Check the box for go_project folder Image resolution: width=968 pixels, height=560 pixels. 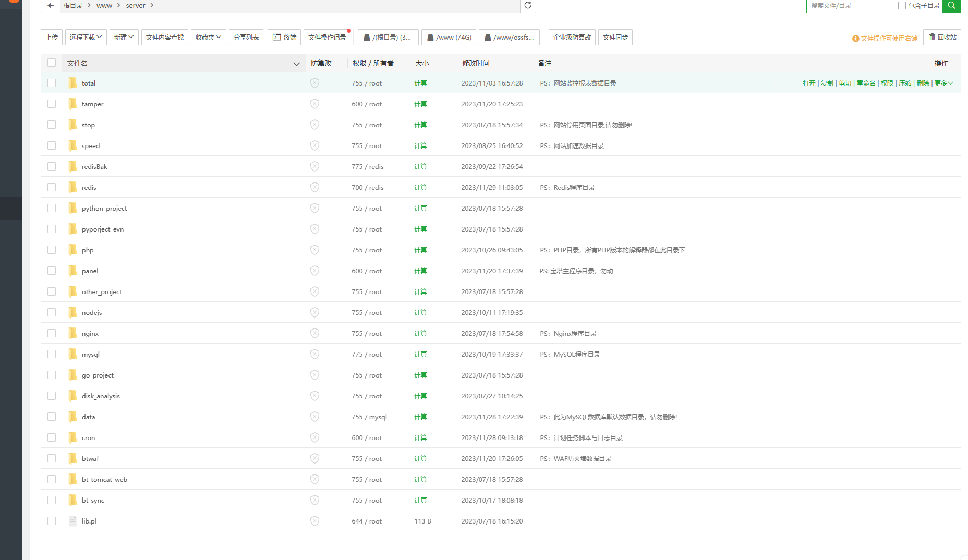tap(52, 375)
